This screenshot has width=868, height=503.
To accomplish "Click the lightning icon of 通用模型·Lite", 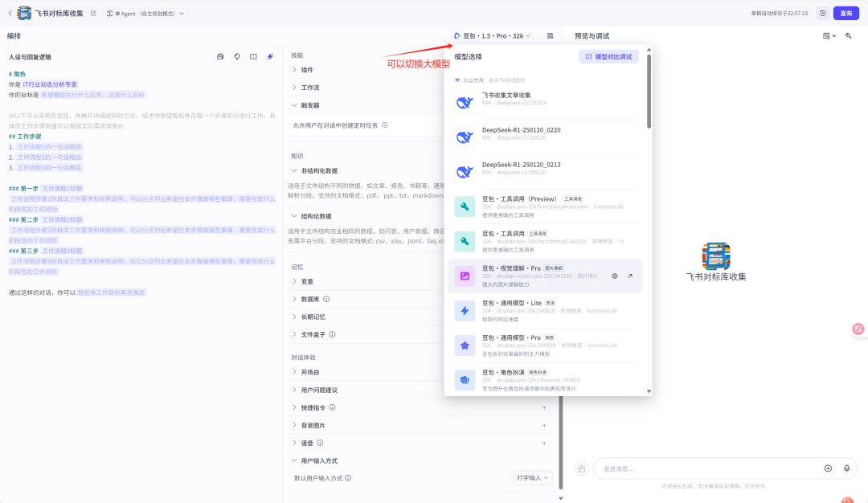I will [x=465, y=310].
